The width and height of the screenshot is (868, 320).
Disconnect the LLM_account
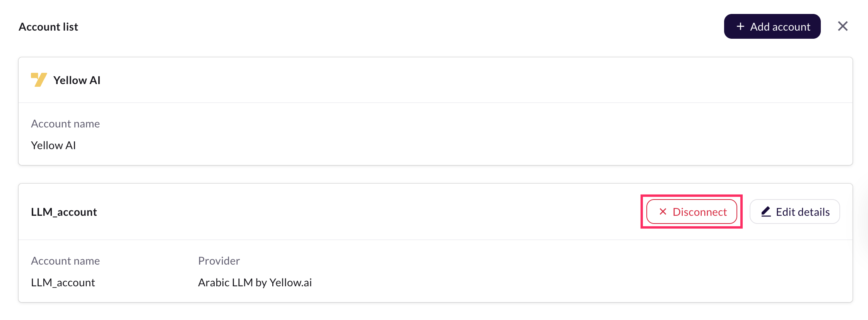[x=692, y=212]
